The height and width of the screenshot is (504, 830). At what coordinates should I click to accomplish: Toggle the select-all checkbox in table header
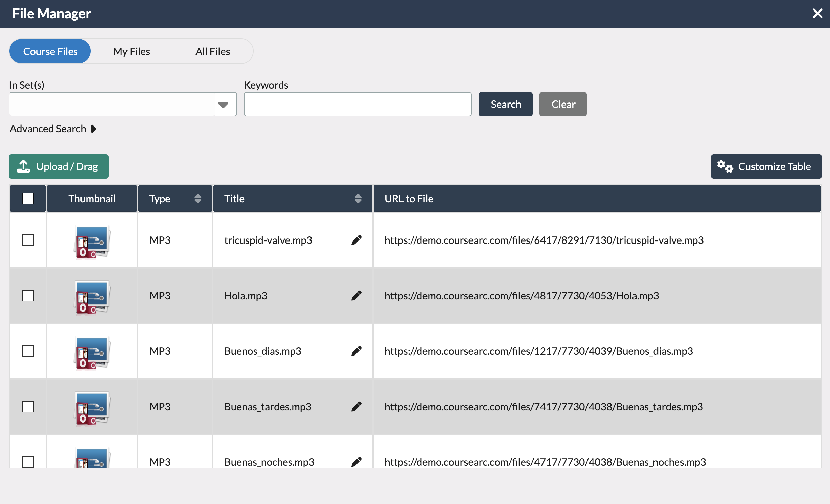[x=28, y=199]
